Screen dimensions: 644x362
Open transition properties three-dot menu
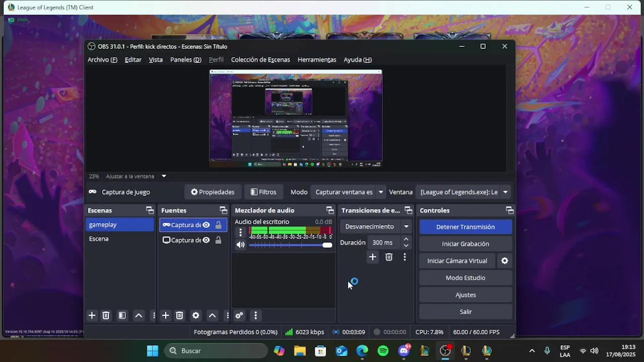[x=405, y=257]
